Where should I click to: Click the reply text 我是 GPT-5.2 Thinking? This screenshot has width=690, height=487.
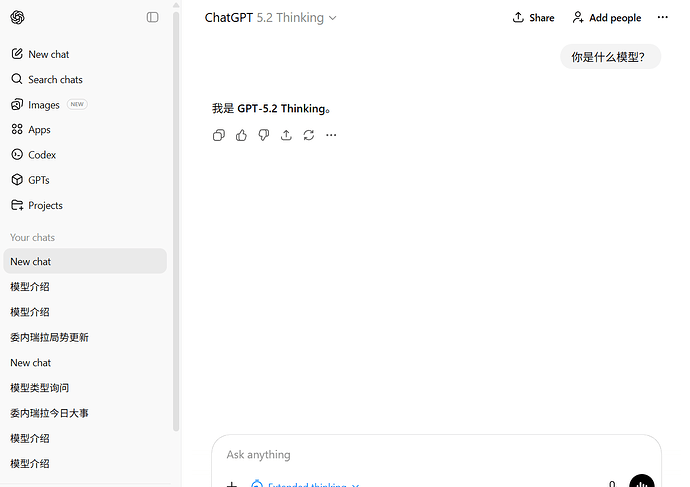pos(271,109)
